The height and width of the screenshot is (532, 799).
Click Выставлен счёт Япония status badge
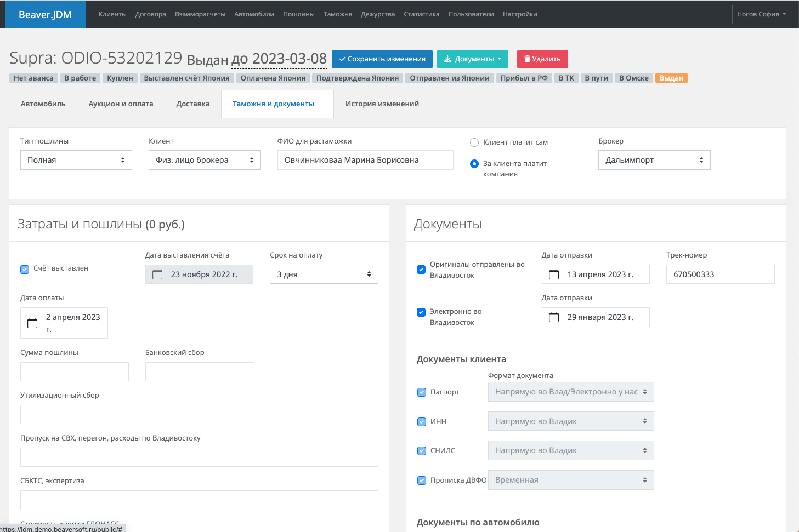pos(187,78)
